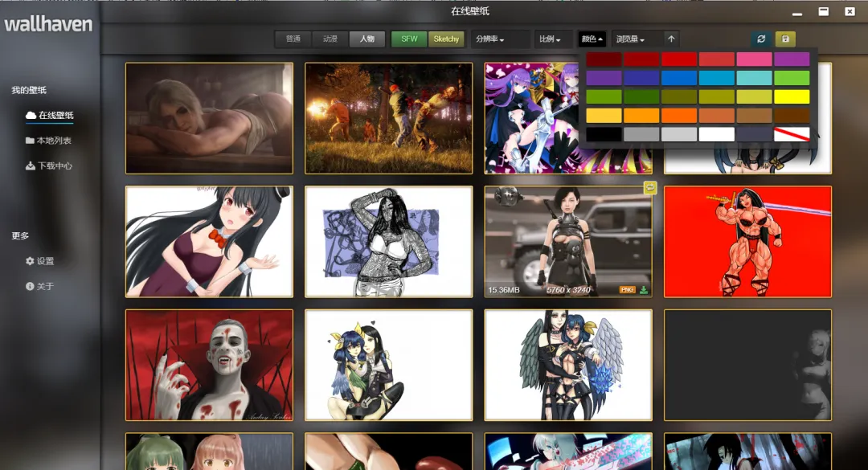This screenshot has width=868, height=470.
Task: Open the dark gray faded figure thumbnail
Action: tap(747, 365)
